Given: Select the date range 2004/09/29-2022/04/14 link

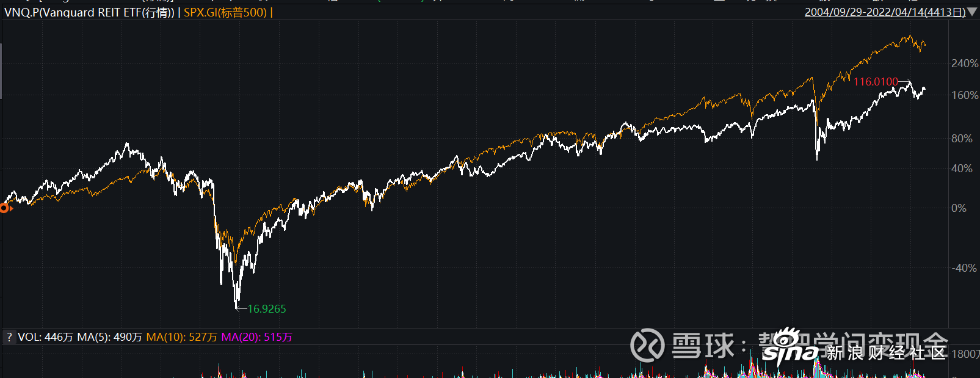Looking at the screenshot, I should coord(885,12).
